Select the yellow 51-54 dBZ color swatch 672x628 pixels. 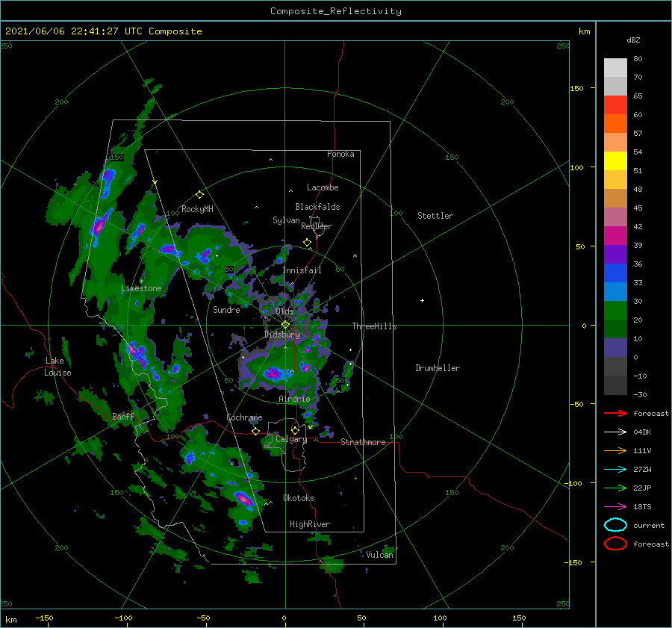pos(615,161)
